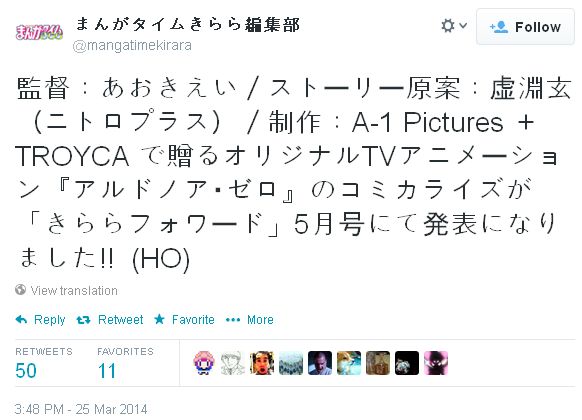Image resolution: width=582 pixels, height=420 pixels.
Task: Select the line-sketch drawing avatar
Action: point(233,363)
